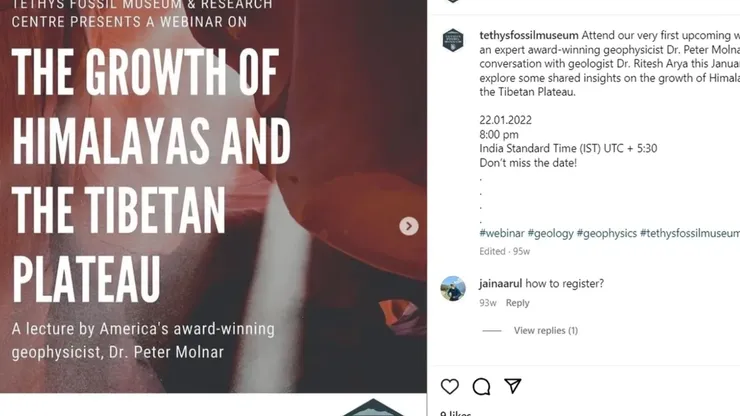Screen dimensions: 740x416
Task: Click the webinar poster image
Action: [x=213, y=196]
